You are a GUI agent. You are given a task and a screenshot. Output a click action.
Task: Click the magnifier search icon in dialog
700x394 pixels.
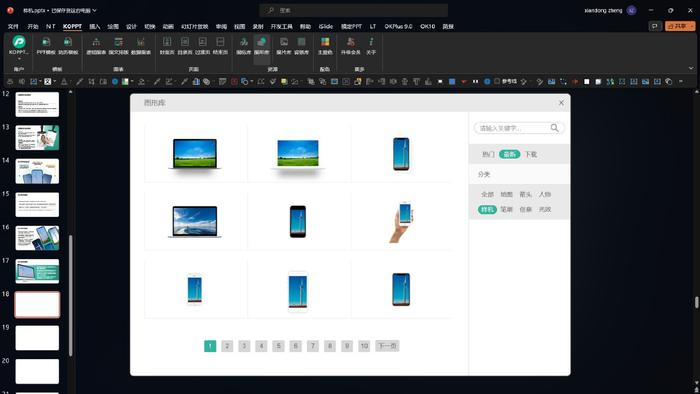pos(554,128)
